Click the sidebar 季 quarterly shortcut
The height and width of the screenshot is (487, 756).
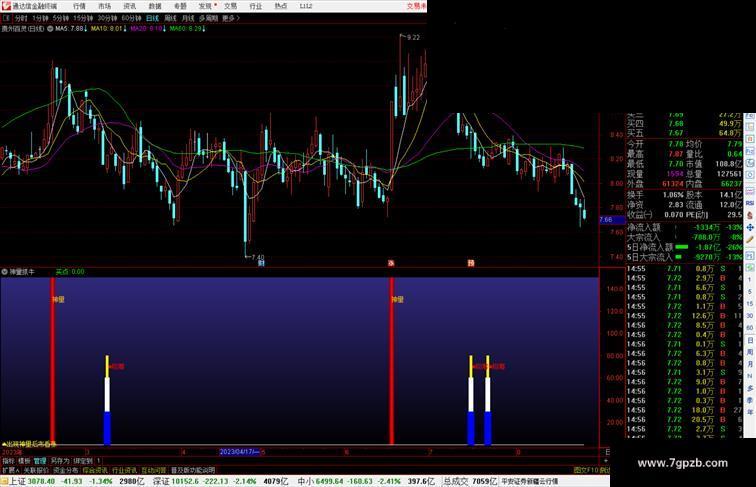(x=750, y=400)
